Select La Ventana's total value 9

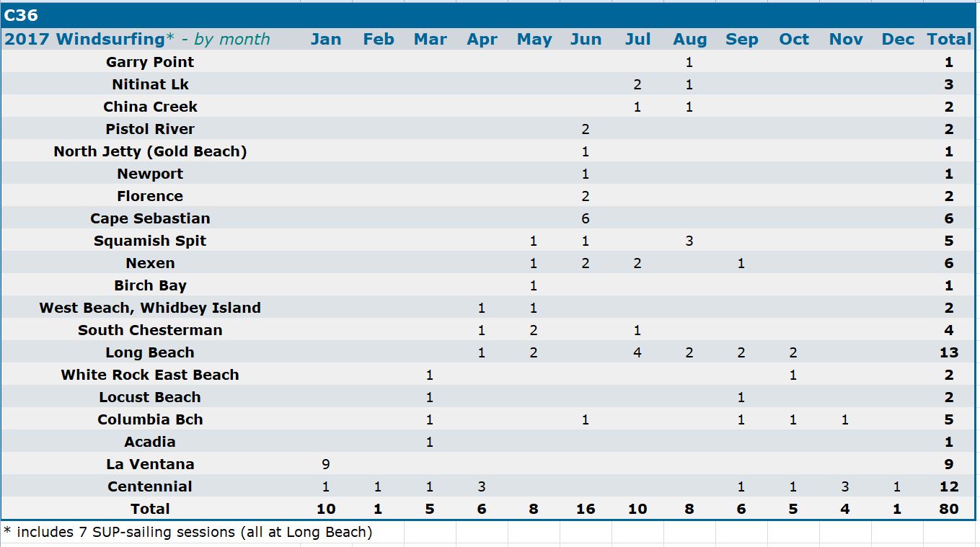pyautogui.click(x=949, y=464)
